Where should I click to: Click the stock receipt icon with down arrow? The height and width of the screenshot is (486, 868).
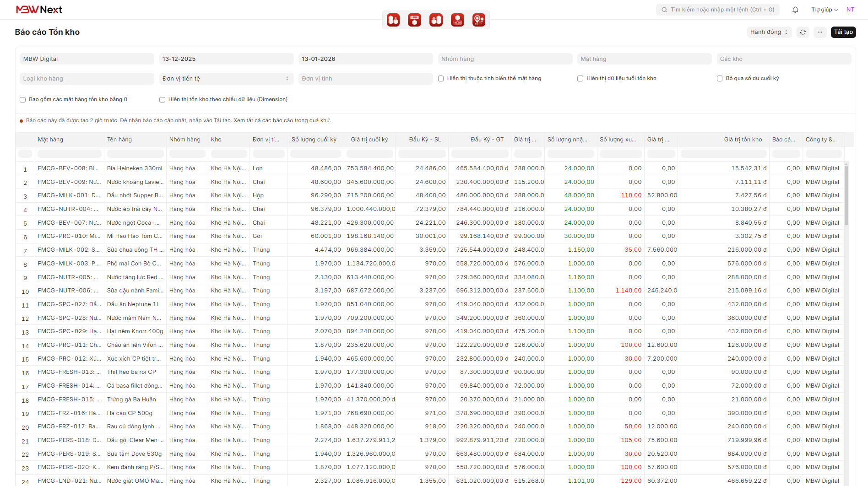(x=393, y=20)
